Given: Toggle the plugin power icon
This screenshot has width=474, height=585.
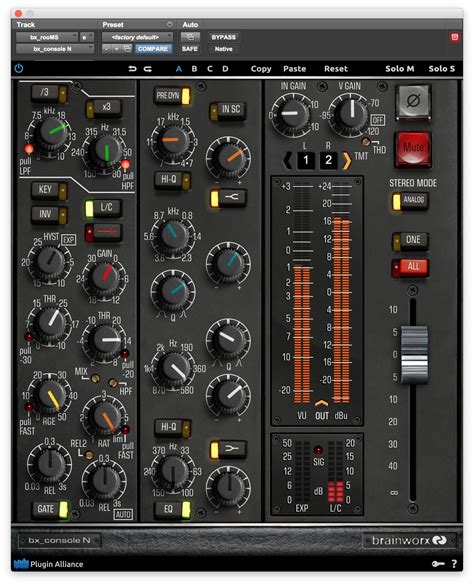Looking at the screenshot, I should tap(19, 69).
